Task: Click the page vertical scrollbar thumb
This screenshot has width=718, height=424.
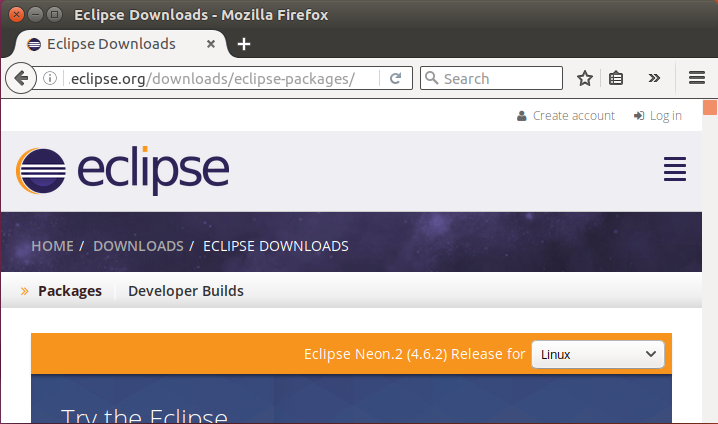Action: [x=710, y=108]
